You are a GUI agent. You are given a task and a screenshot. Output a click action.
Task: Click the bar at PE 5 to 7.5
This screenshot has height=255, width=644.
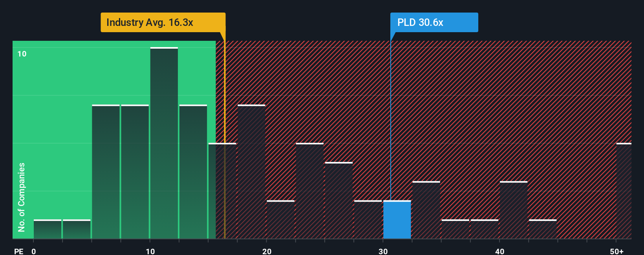(x=106, y=171)
